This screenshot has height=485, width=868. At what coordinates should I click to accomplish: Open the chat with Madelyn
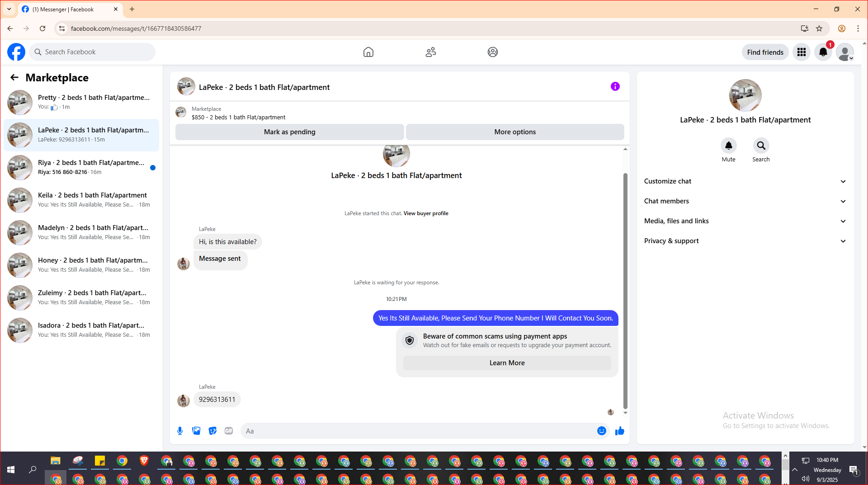[x=81, y=233]
